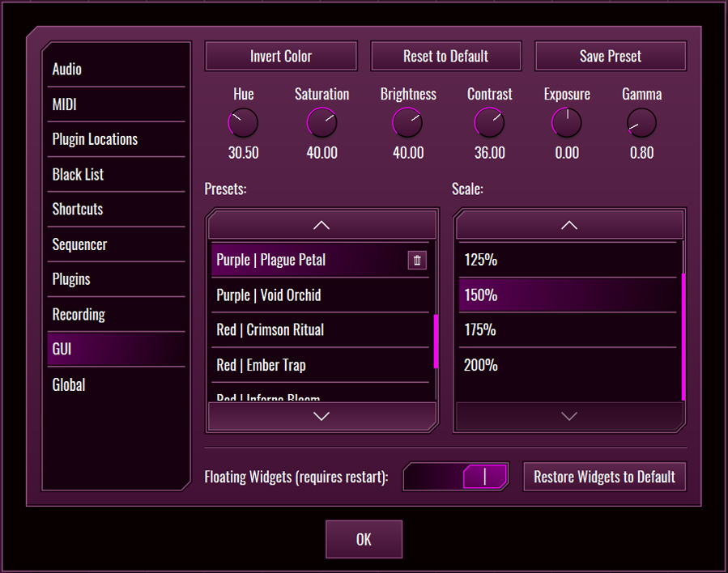Click the Hue value 30.50
This screenshot has width=728, height=573.
[x=243, y=153]
